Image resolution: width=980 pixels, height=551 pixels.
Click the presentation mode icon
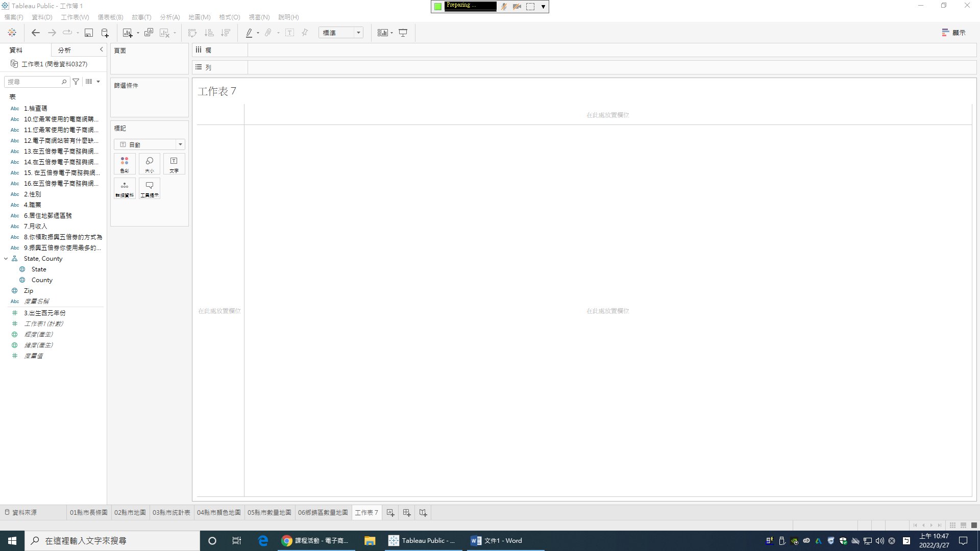(403, 33)
